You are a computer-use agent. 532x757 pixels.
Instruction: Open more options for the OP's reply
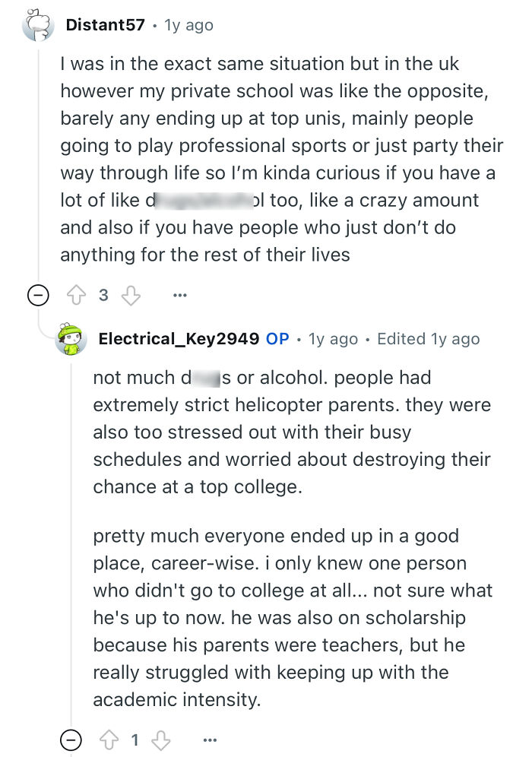click(210, 740)
